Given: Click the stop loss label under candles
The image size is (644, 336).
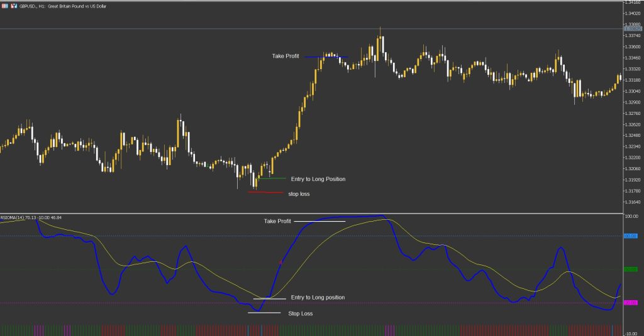Looking at the screenshot, I should coord(299,193).
